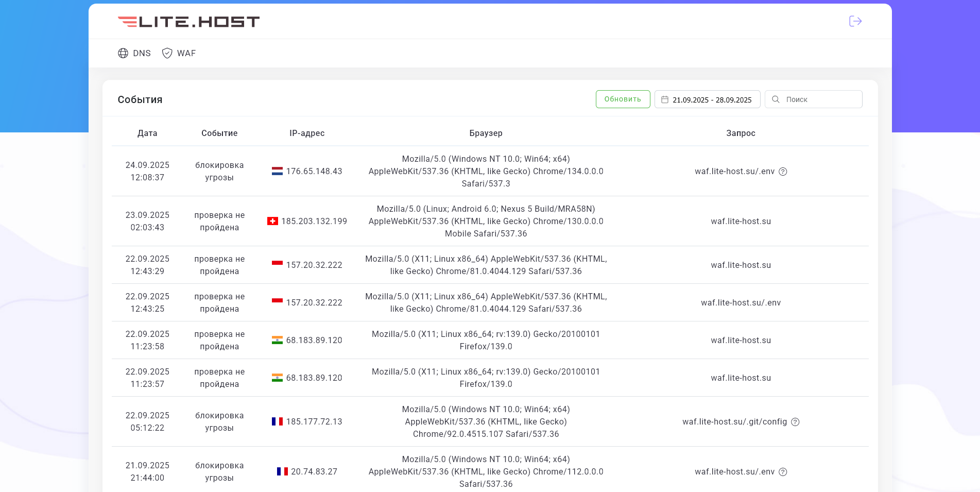
Task: Click help icon beside /.git/config request
Action: [x=795, y=422]
